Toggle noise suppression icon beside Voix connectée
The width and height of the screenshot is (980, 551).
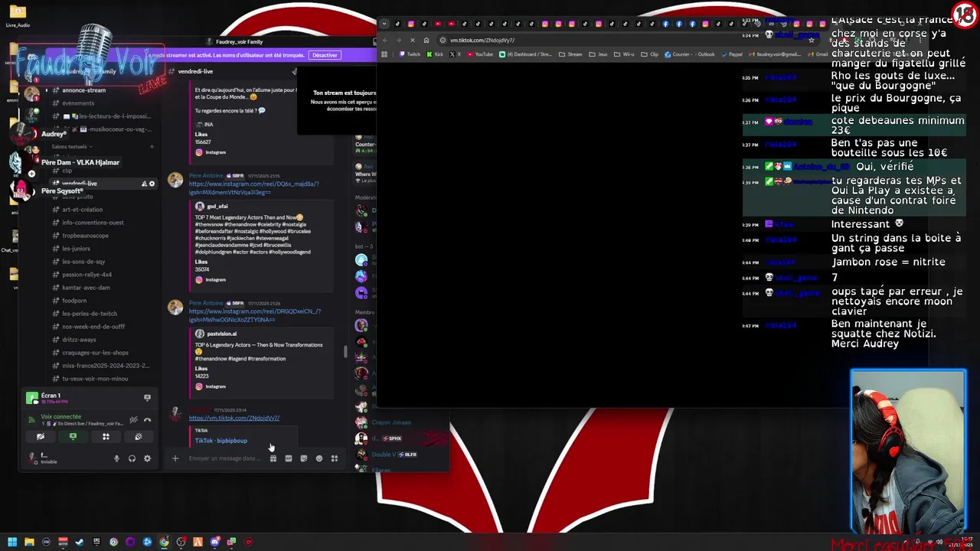133,419
